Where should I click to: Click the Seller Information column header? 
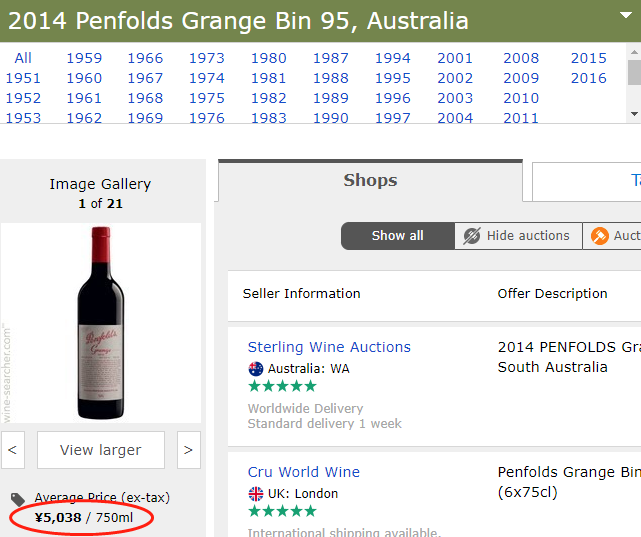(302, 293)
